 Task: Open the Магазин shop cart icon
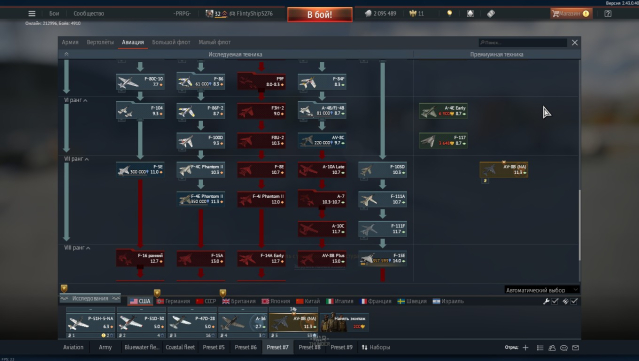coord(555,13)
